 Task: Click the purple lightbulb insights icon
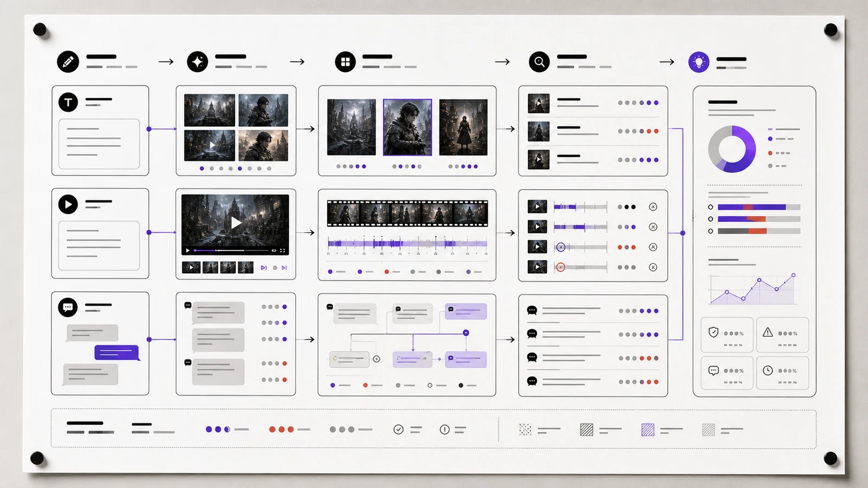699,62
